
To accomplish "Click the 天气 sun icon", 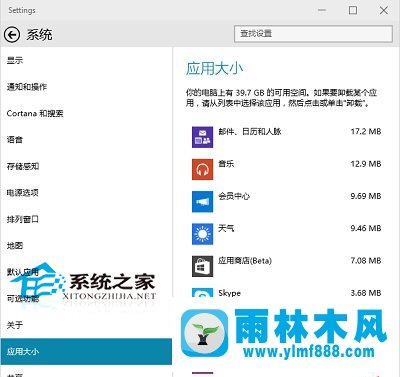I will coord(202,234).
